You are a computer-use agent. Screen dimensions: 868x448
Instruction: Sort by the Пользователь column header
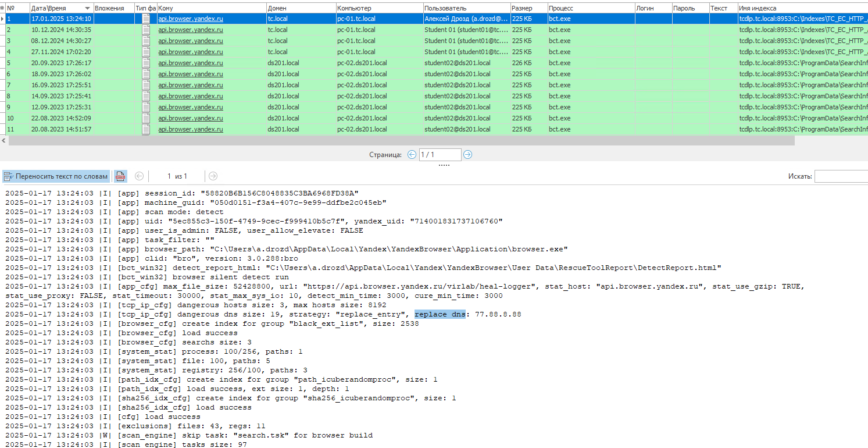pos(467,8)
